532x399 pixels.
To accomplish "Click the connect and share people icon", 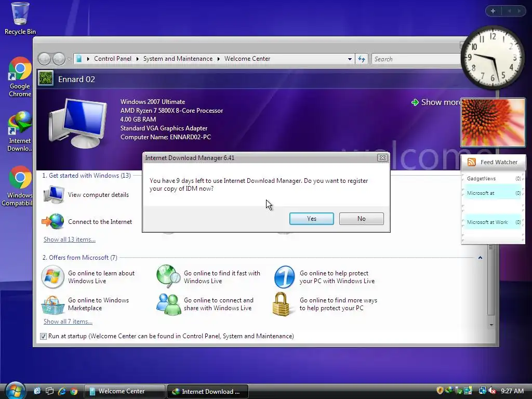I will coord(169,304).
